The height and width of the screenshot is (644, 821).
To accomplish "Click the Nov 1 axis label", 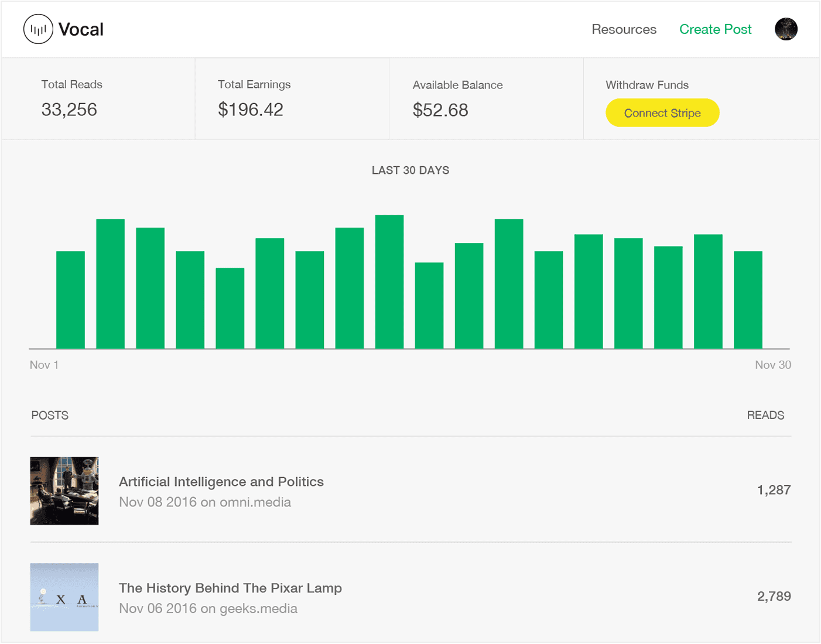I will (x=44, y=365).
